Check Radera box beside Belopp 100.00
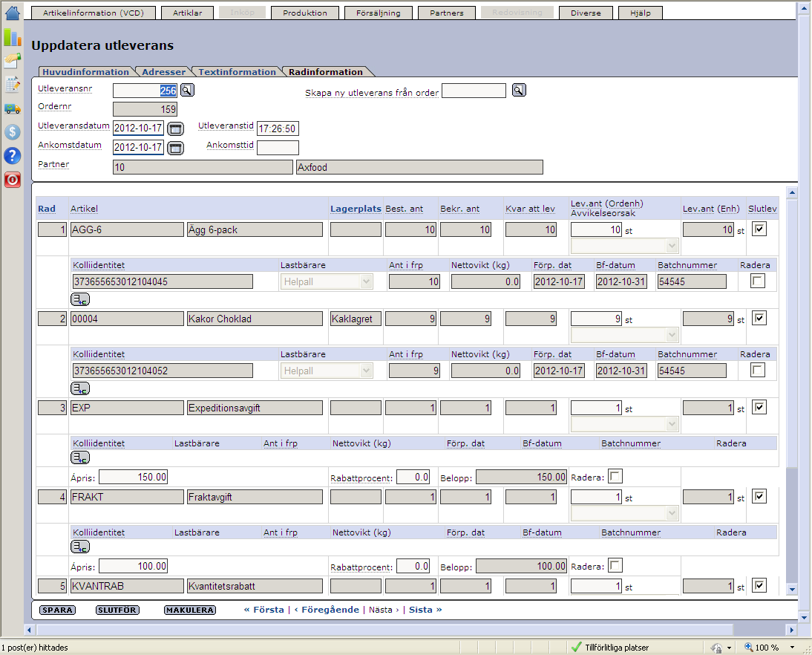812x655 pixels. pyautogui.click(x=615, y=565)
